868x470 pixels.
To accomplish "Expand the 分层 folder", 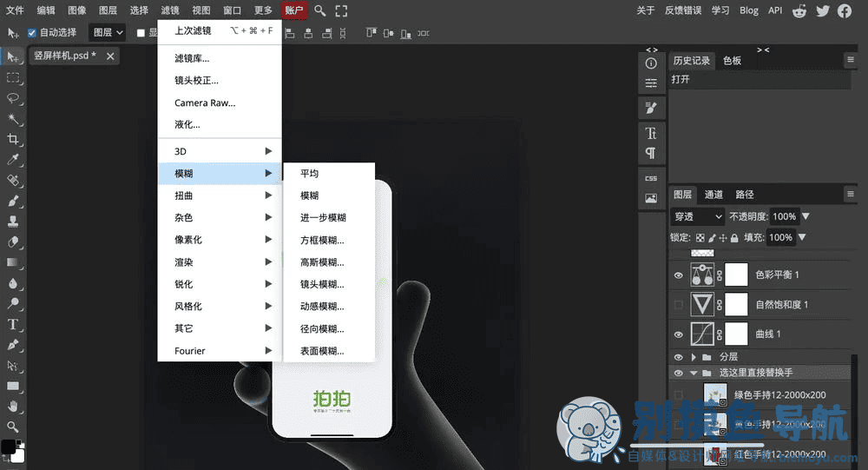I will click(694, 357).
